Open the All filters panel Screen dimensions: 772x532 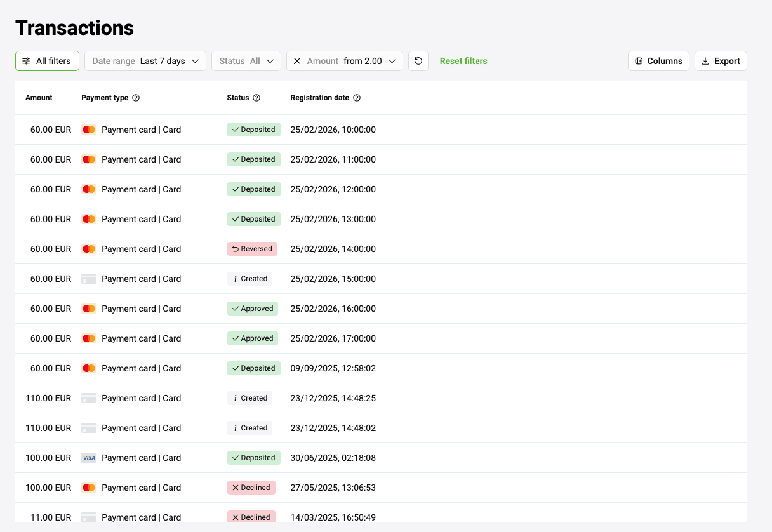coord(47,61)
